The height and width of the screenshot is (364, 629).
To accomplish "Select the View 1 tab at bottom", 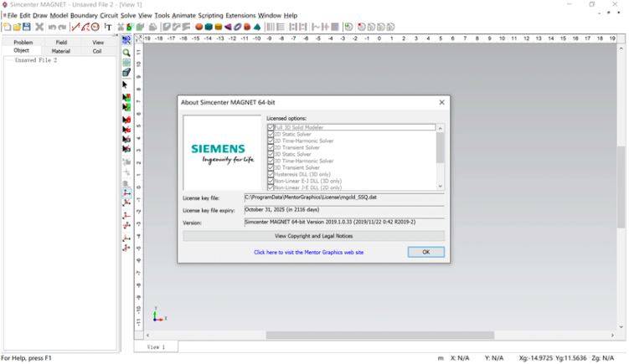I will coord(156,346).
